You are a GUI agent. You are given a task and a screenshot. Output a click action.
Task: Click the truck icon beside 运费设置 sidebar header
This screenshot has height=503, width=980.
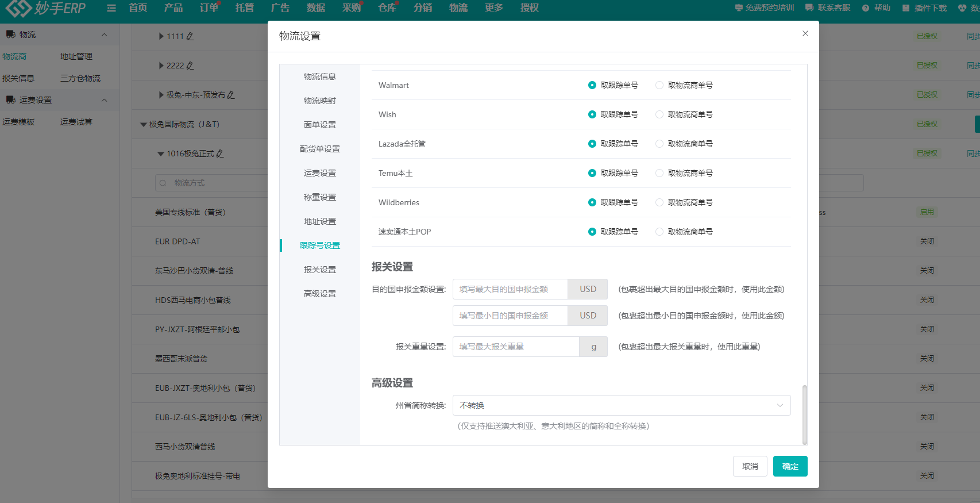pos(10,100)
